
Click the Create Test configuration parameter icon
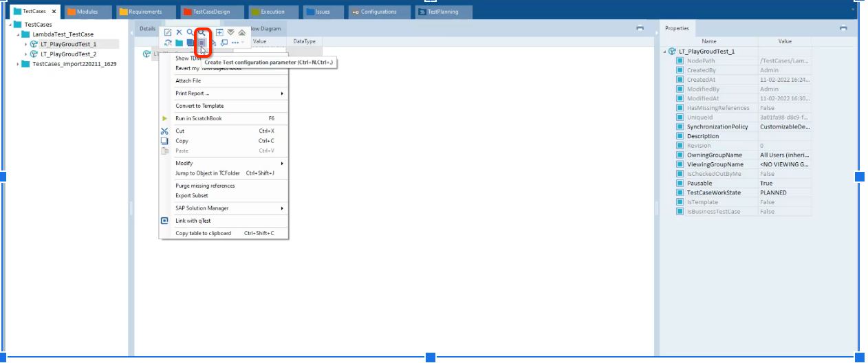click(202, 43)
